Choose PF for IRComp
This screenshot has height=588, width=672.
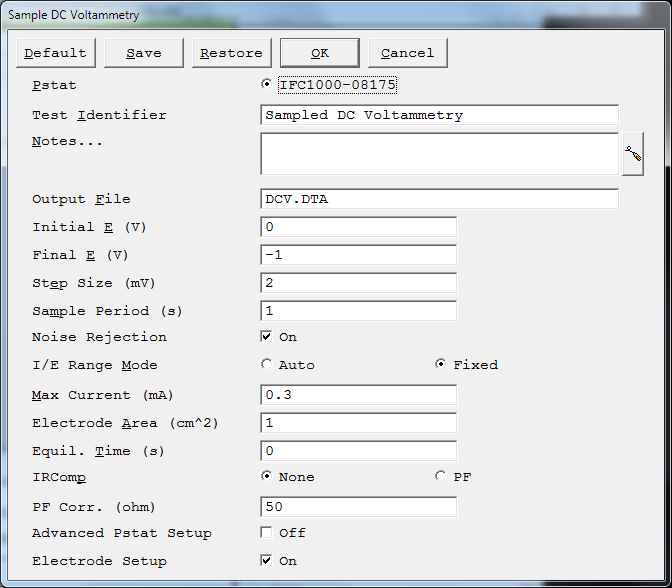(x=440, y=476)
